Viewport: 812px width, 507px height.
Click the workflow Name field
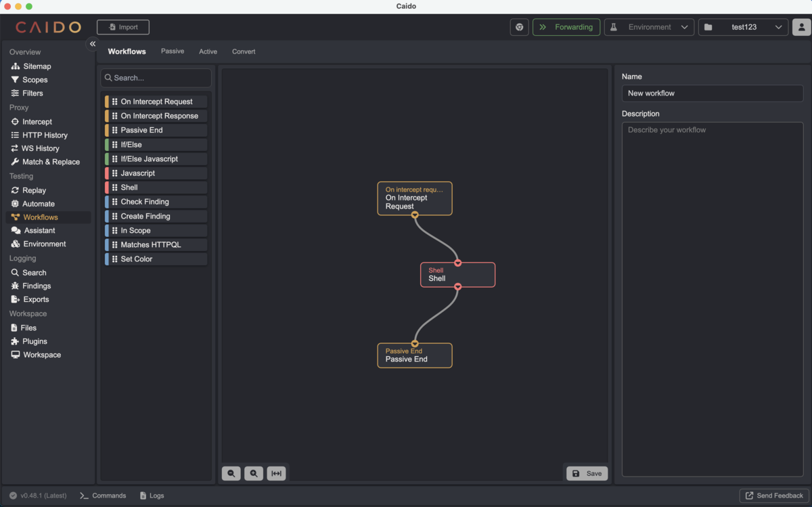[x=713, y=93]
